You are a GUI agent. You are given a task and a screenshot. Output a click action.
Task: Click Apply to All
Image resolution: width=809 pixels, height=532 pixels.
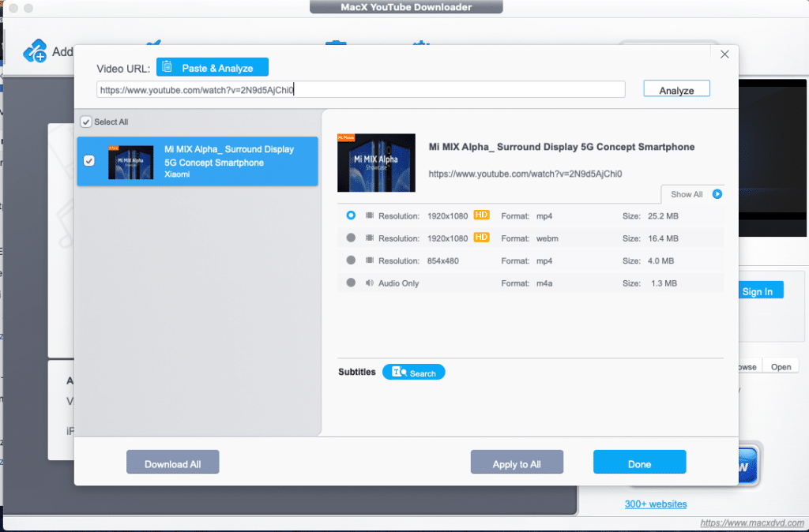[x=517, y=463]
